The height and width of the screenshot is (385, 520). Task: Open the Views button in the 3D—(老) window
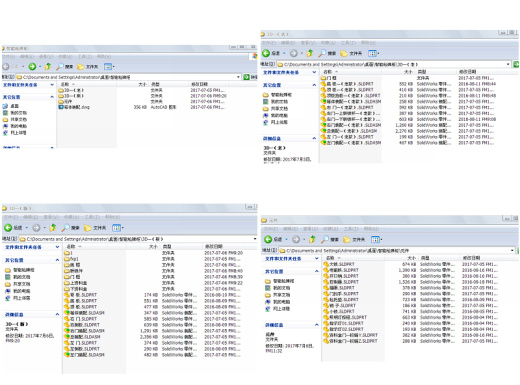coord(373,53)
